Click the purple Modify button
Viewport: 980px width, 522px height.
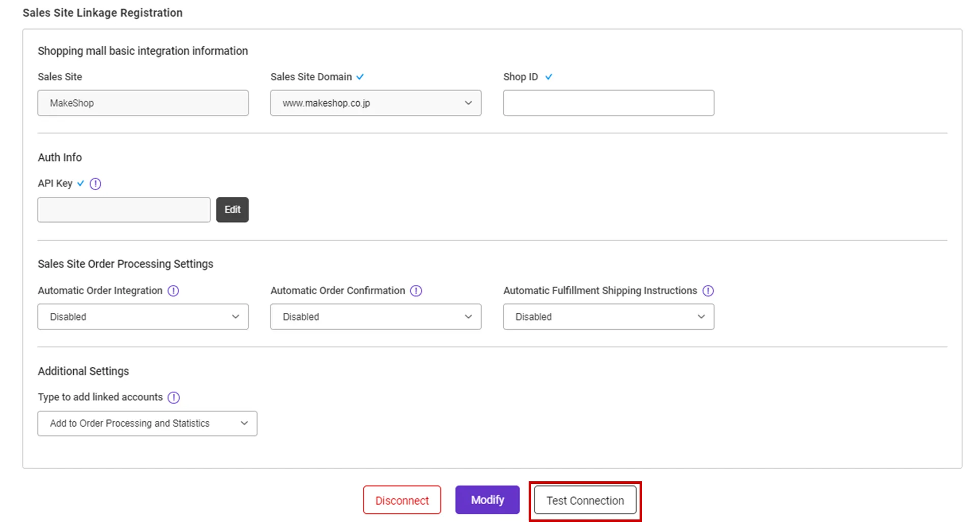coord(487,500)
